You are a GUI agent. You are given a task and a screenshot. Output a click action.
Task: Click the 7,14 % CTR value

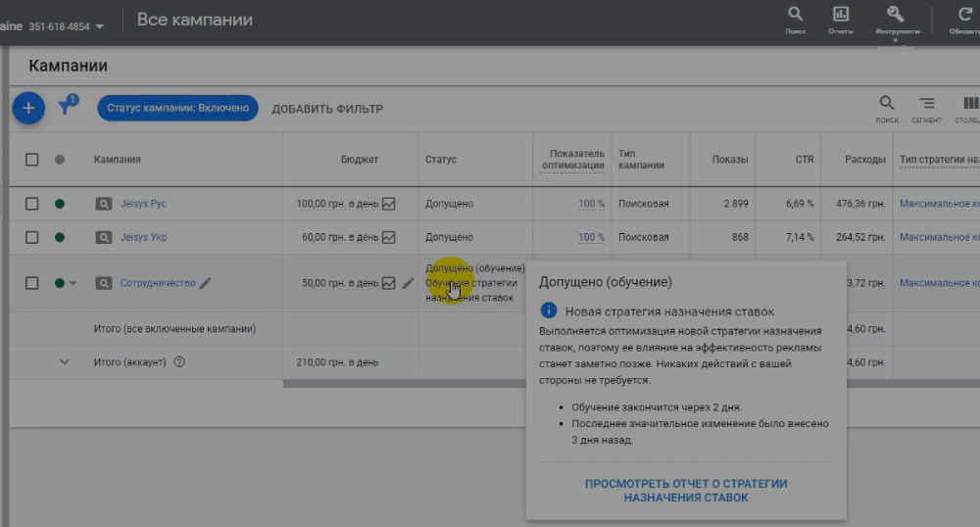800,237
